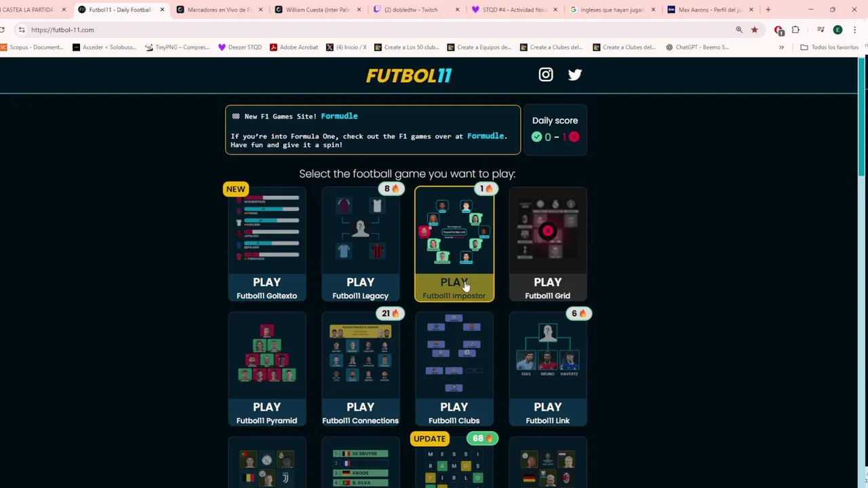
Task: Open the Scopus - Document bookmark
Action: [32, 47]
